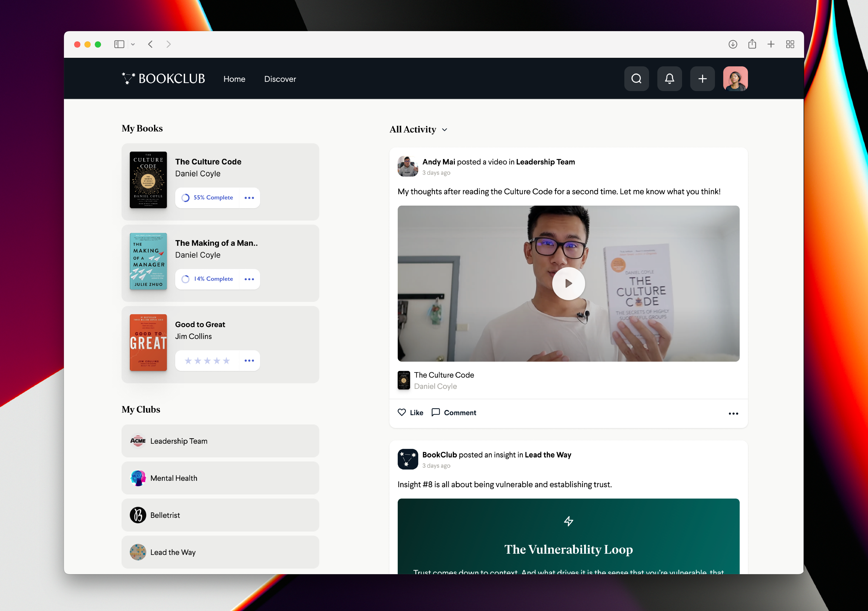
Task: Open your profile avatar menu
Action: pyautogui.click(x=735, y=79)
